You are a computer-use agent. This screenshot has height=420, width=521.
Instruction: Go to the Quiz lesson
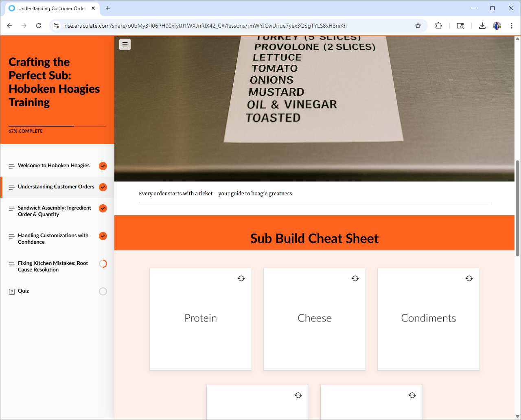pos(23,291)
